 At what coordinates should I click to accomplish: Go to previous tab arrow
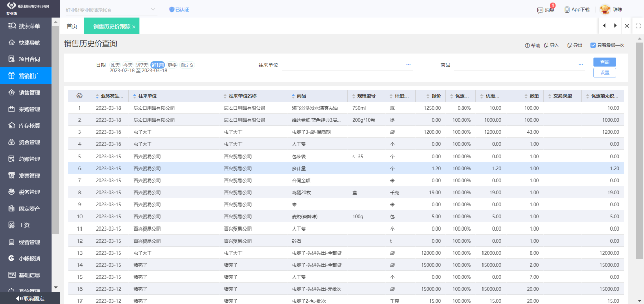point(604,26)
